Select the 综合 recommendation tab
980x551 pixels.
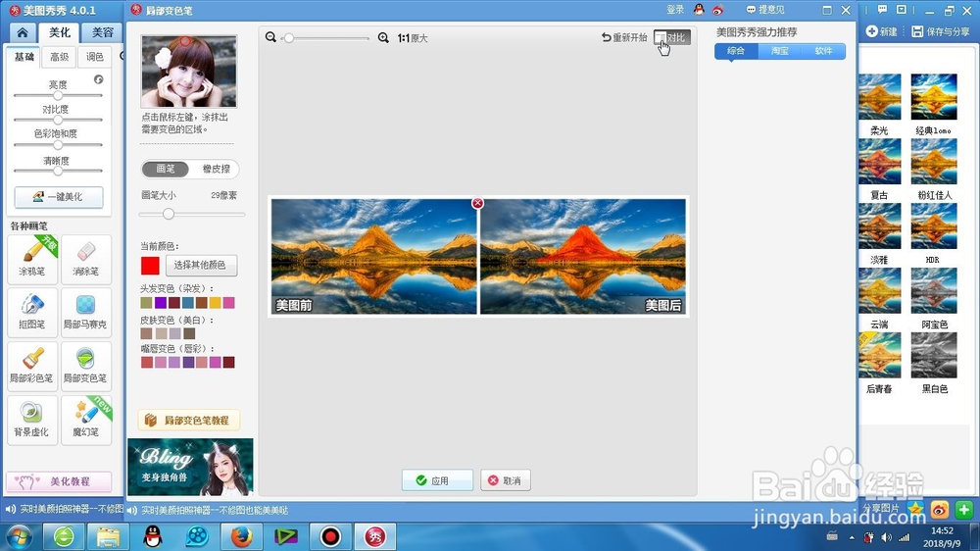click(736, 51)
